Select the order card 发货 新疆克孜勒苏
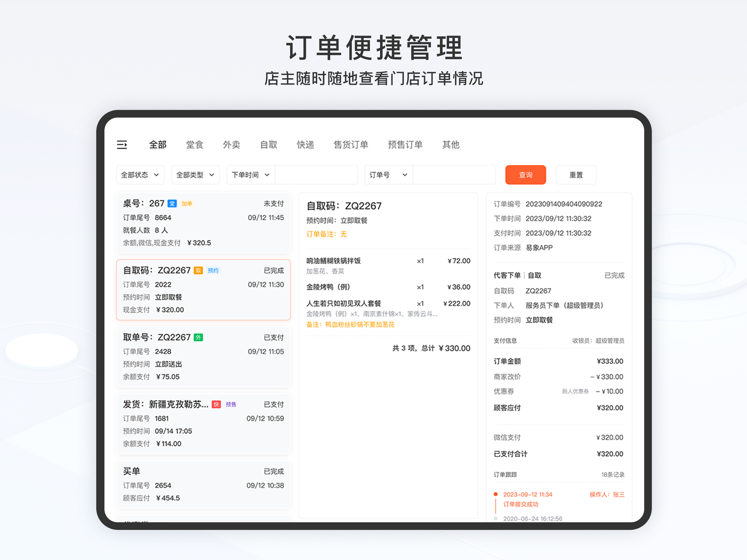Viewport: 747px width, 560px height. [x=203, y=424]
